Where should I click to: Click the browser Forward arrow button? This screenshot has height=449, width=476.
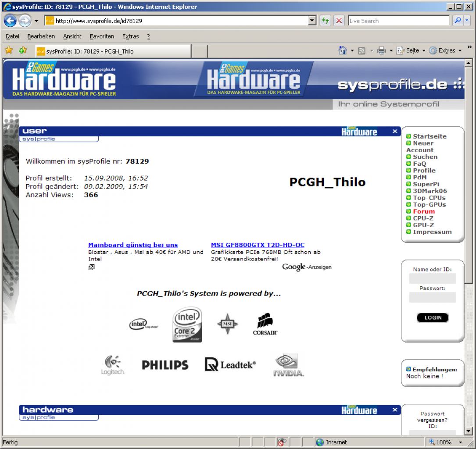tap(25, 21)
